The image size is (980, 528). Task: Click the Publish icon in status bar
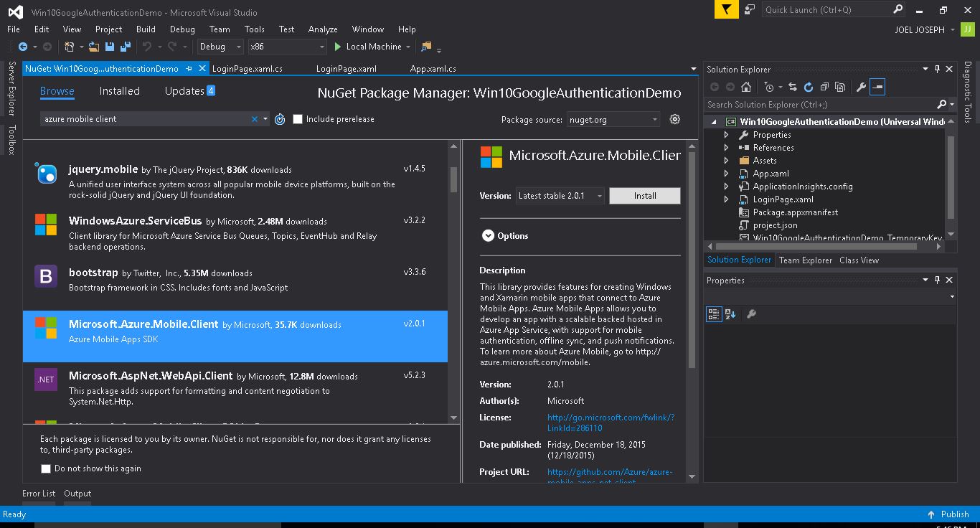click(930, 514)
